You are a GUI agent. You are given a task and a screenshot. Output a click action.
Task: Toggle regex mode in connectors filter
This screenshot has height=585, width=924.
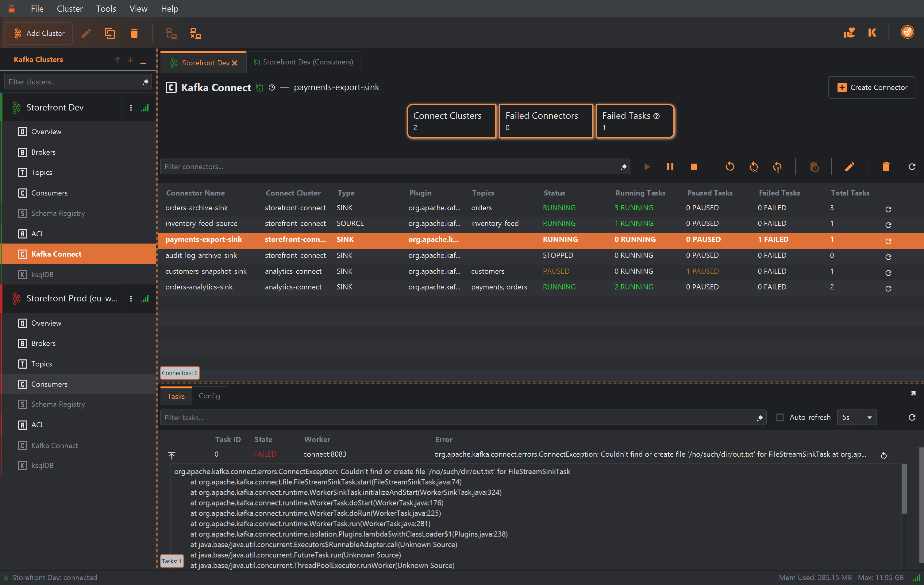tap(624, 167)
